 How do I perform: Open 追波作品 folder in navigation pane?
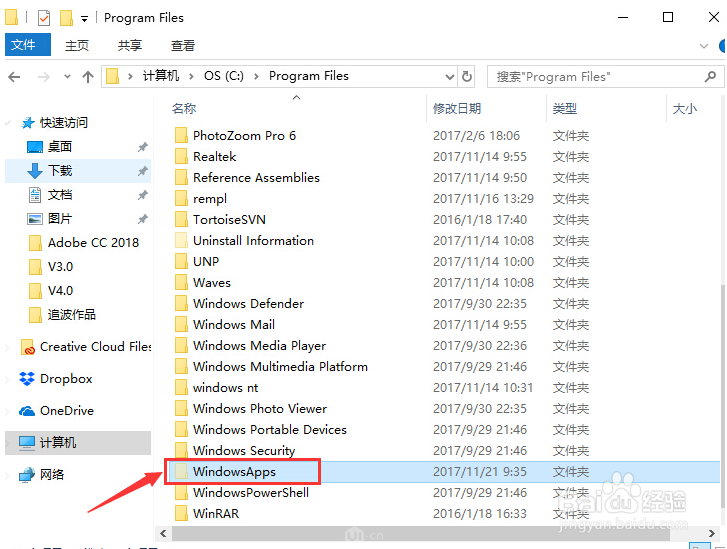[71, 315]
